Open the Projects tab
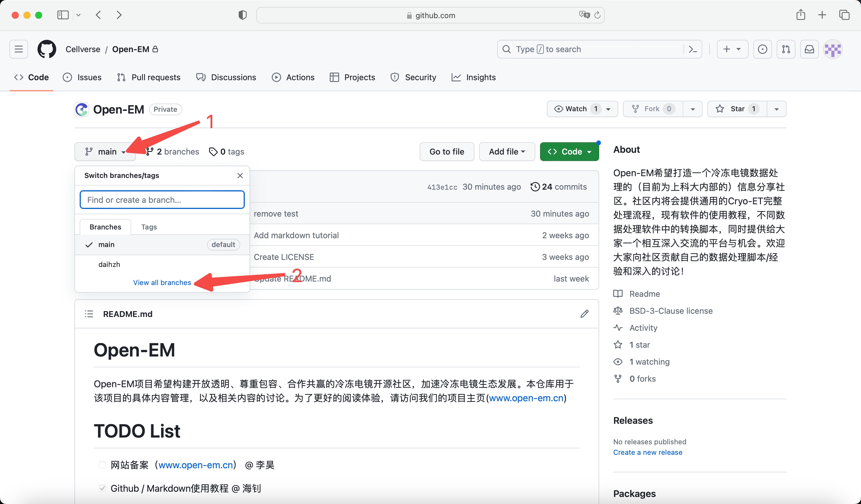861x504 pixels. point(352,77)
